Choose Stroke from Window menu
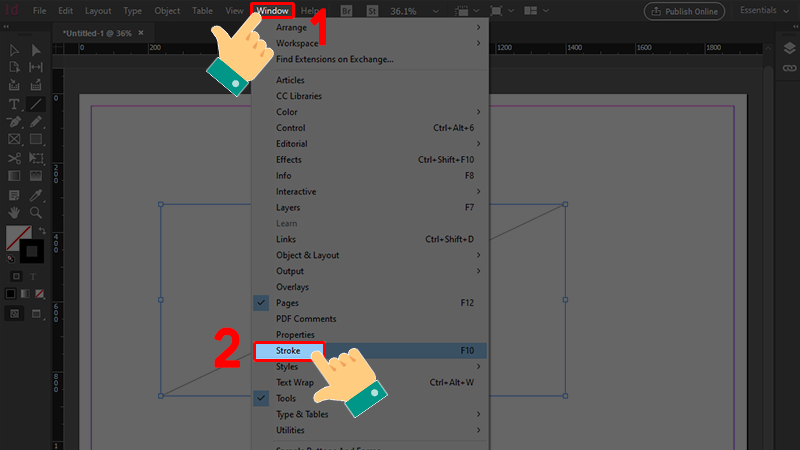 click(x=370, y=351)
